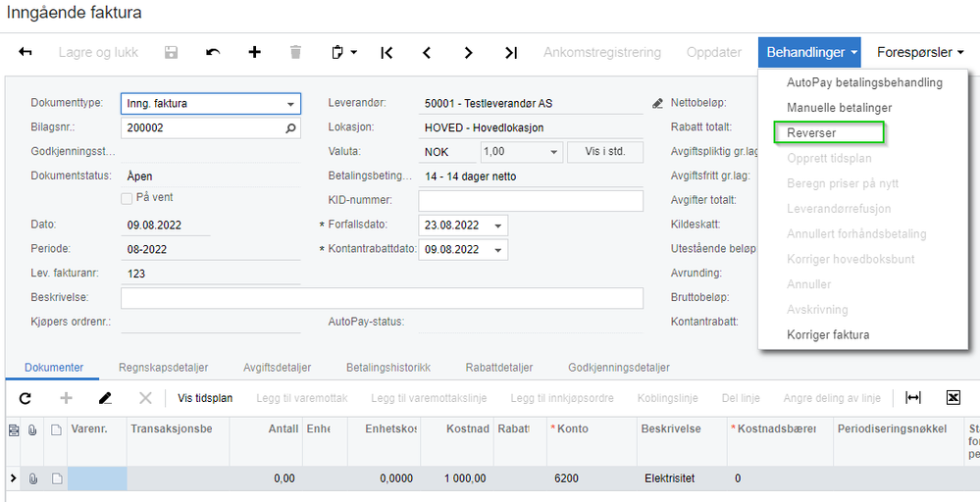Screen dimensions: 980x502
Task: Open the currency rate 1,00 dropdown
Action: click(553, 152)
